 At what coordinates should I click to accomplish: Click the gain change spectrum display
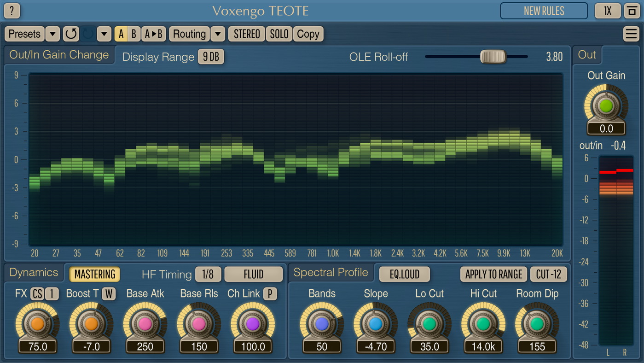296,159
